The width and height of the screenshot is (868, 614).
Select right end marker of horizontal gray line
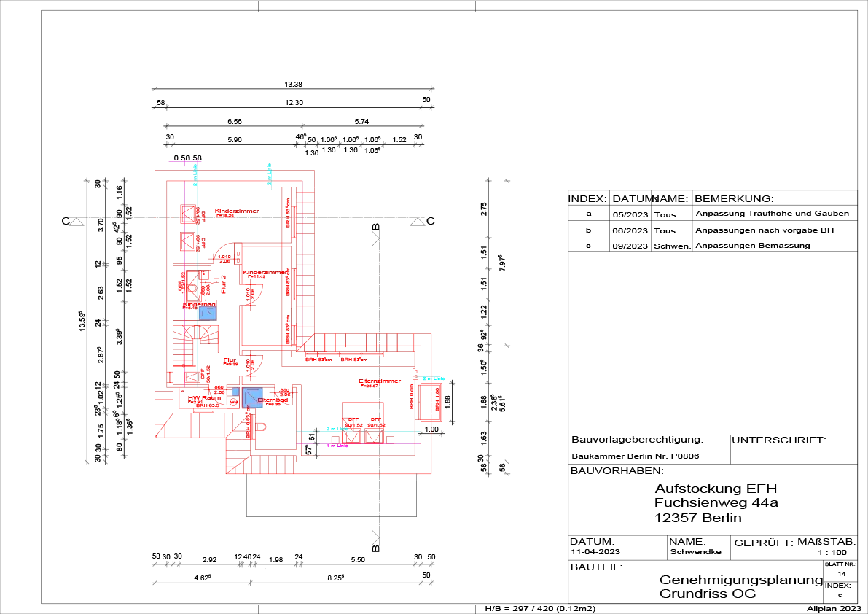(417, 221)
